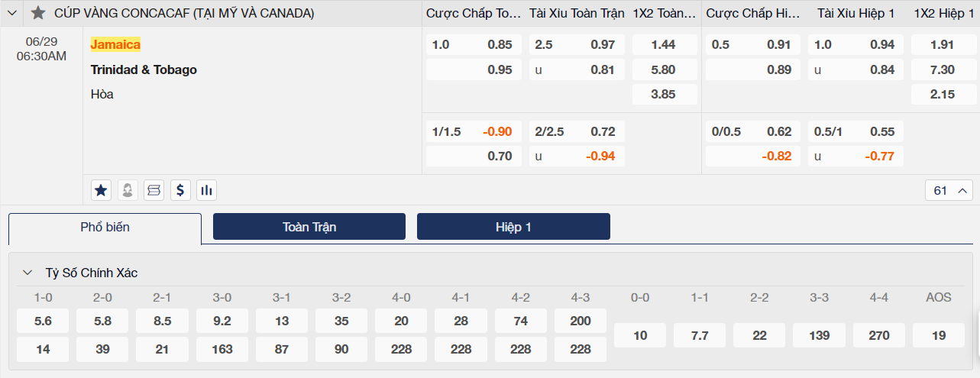
Task: Click the dollar sign icon
Action: pyautogui.click(x=180, y=190)
